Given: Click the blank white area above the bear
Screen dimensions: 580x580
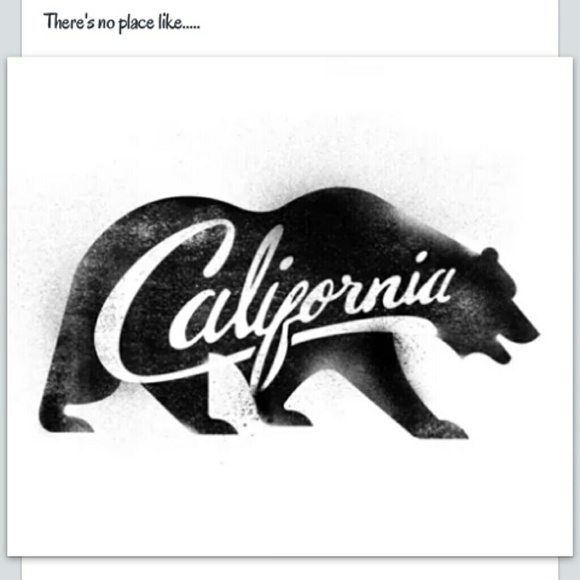Looking at the screenshot, I should (290, 118).
